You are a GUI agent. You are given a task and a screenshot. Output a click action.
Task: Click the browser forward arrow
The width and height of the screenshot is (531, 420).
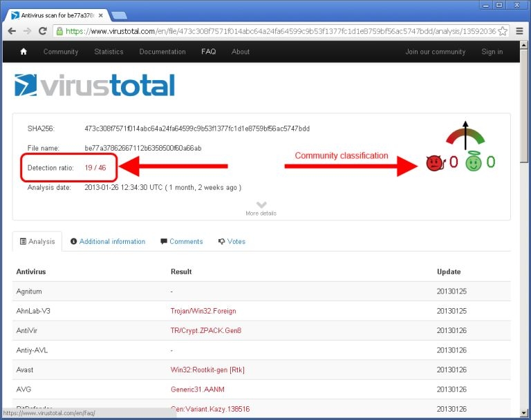point(27,31)
